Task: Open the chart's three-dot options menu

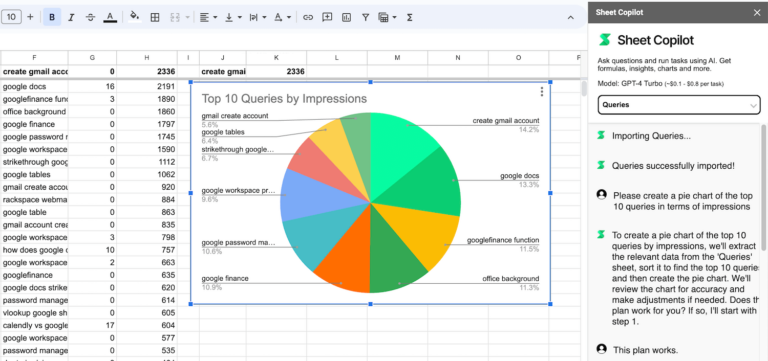Action: 541,92
